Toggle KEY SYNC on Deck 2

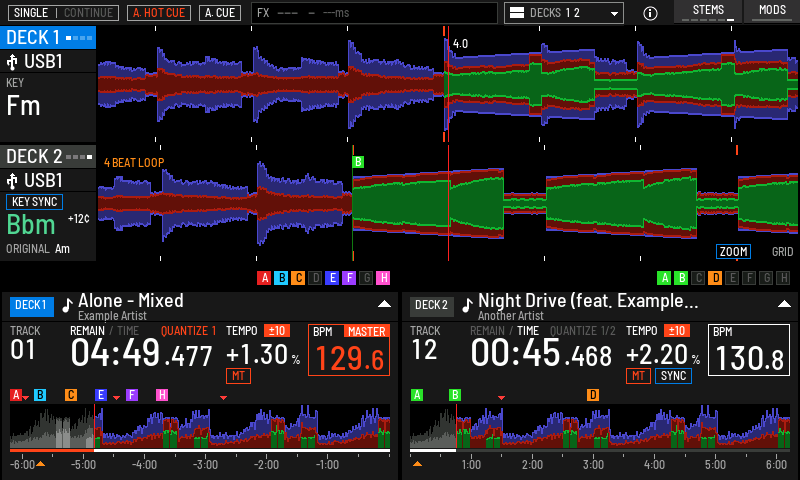(34, 202)
